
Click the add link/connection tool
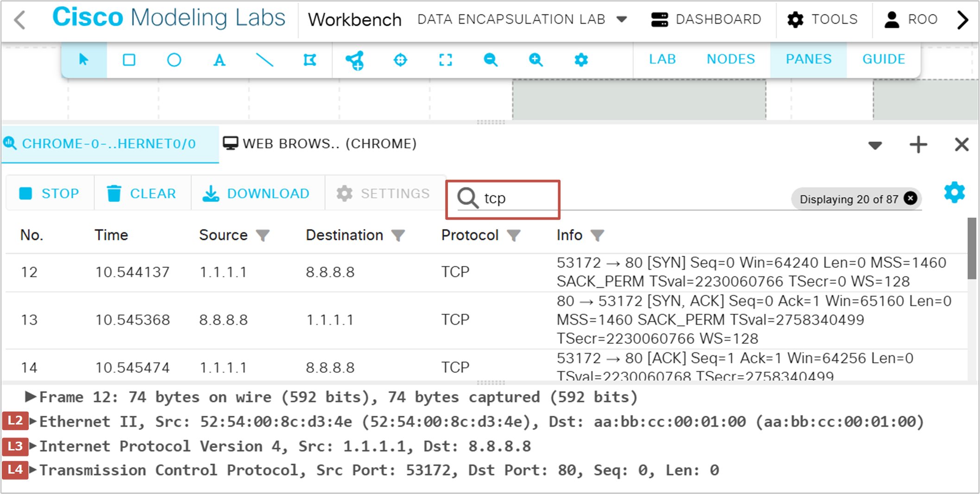click(355, 60)
